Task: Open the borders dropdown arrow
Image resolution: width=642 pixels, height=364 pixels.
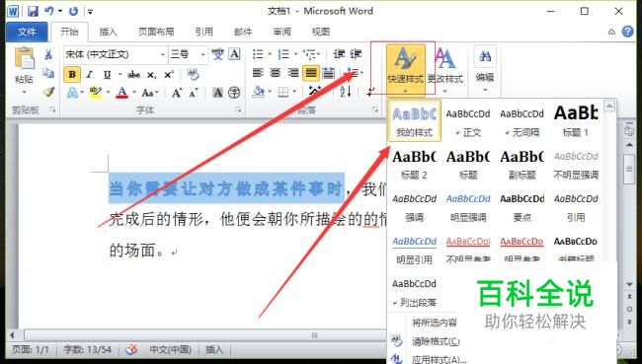Action: (x=295, y=92)
